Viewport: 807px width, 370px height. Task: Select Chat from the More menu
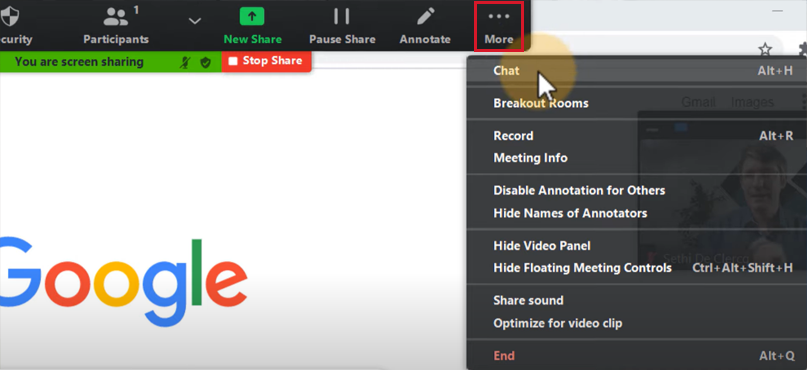point(636,71)
